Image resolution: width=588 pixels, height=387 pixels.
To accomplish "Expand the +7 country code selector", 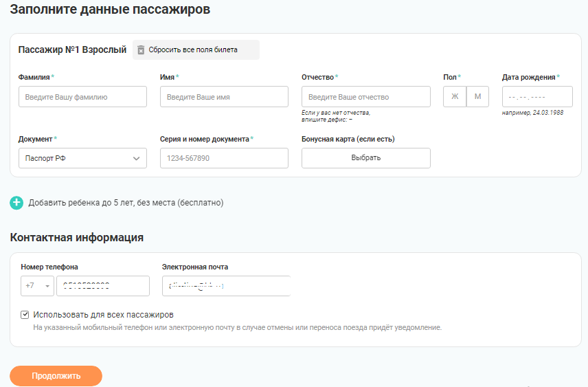I will (x=38, y=286).
